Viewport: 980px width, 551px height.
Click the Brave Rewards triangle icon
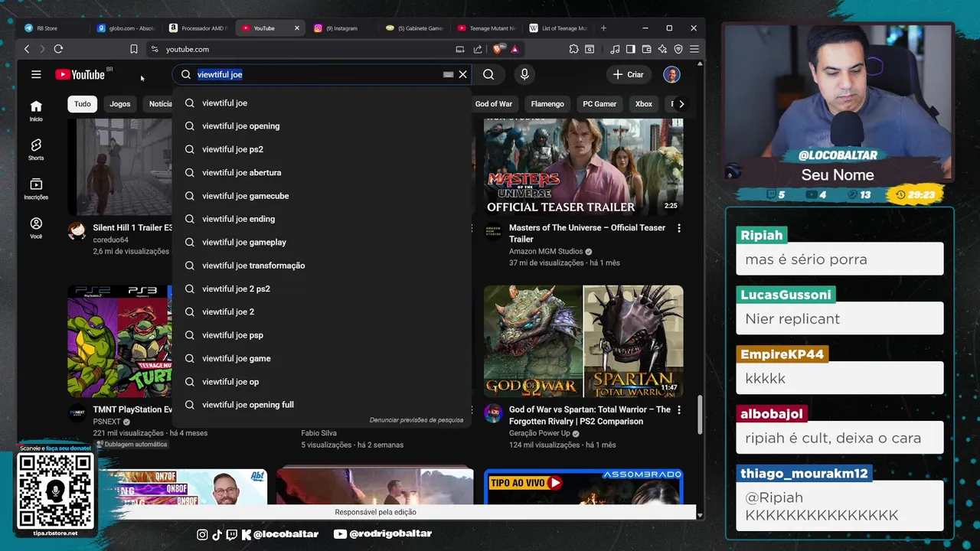coord(514,49)
